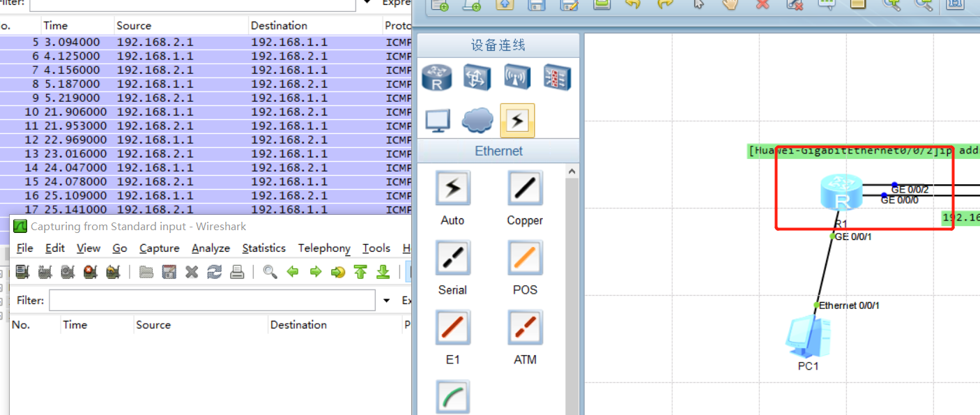Image resolution: width=980 pixels, height=415 pixels.
Task: Start a new live capture in Wireshark
Action: click(x=68, y=271)
